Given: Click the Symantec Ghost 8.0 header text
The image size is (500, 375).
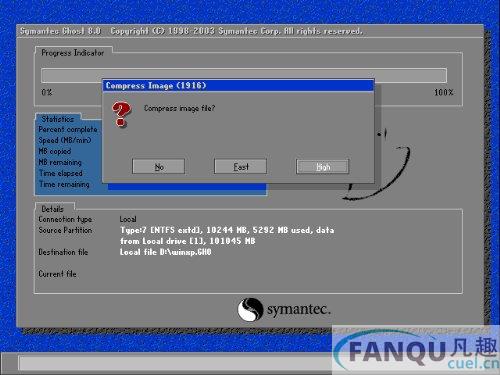Looking at the screenshot, I should coord(60,31).
